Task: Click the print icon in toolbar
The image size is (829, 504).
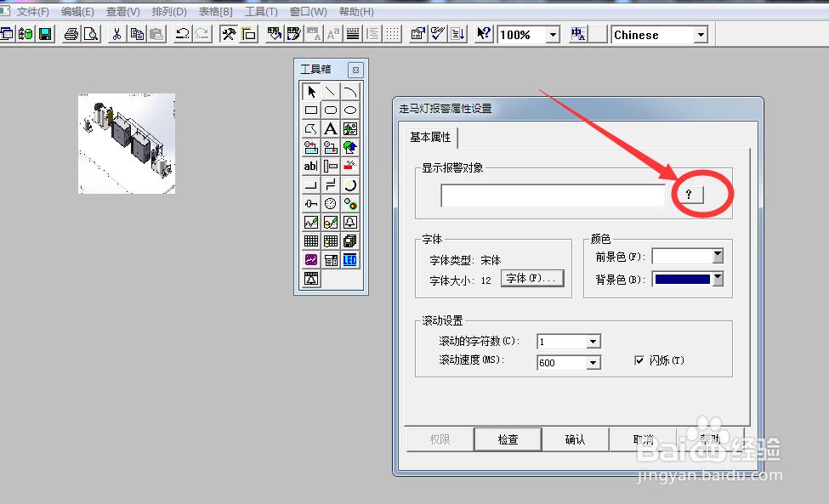Action: point(71,34)
